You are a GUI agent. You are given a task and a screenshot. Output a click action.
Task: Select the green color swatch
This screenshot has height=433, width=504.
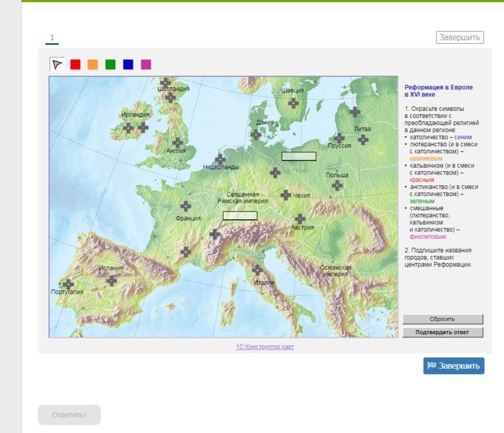[110, 64]
